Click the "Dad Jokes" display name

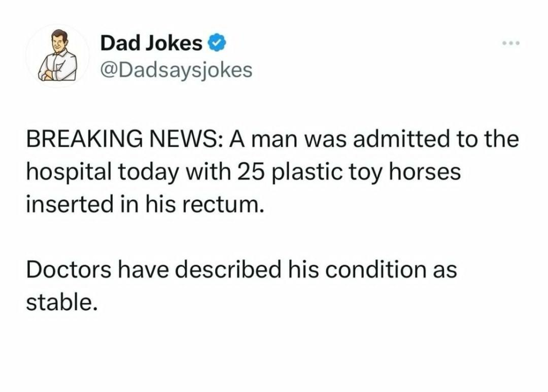(x=151, y=43)
